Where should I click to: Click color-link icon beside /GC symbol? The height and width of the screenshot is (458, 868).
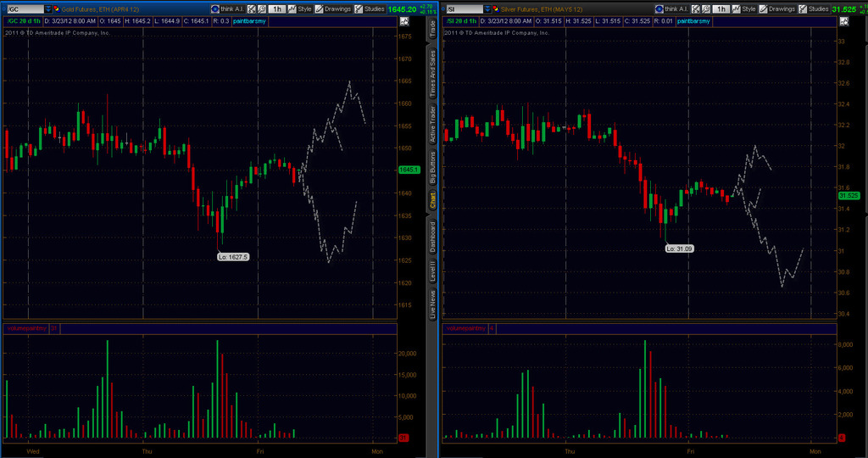coord(57,8)
